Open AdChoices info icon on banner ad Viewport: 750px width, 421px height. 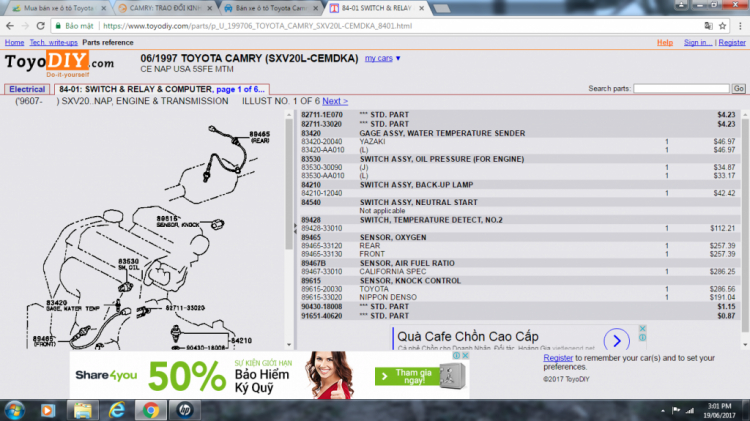457,355
